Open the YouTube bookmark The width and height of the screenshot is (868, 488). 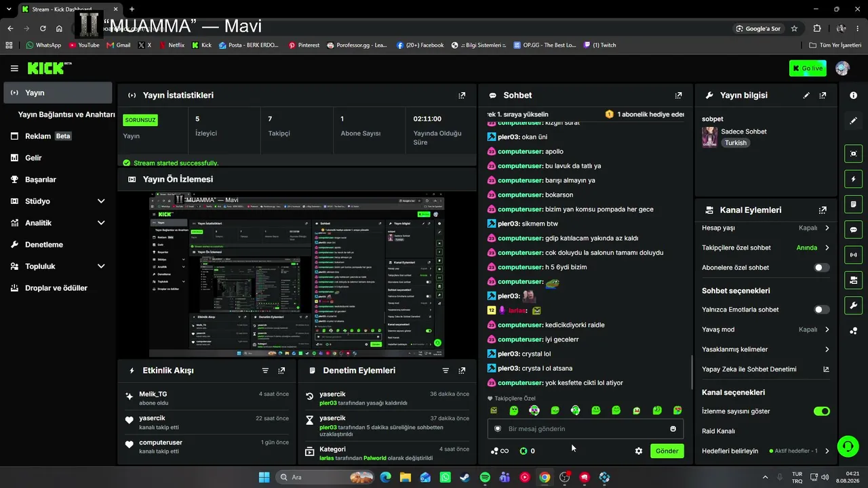[83, 45]
